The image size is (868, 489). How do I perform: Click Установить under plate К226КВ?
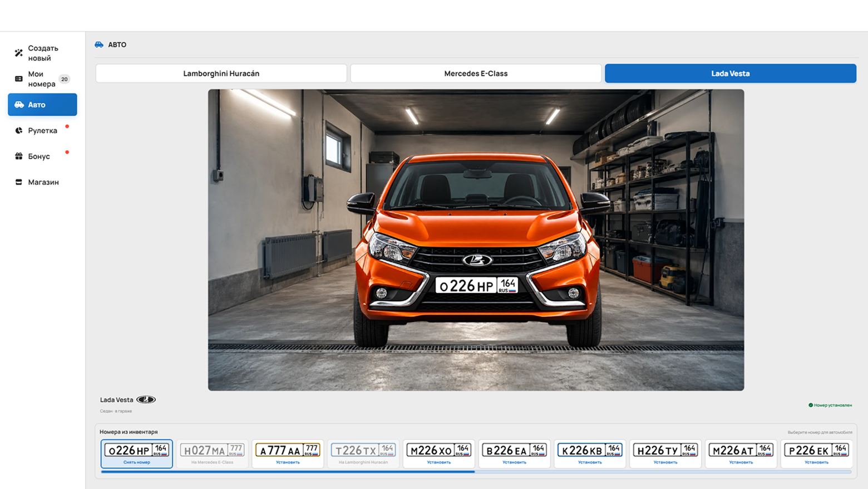pos(590,462)
